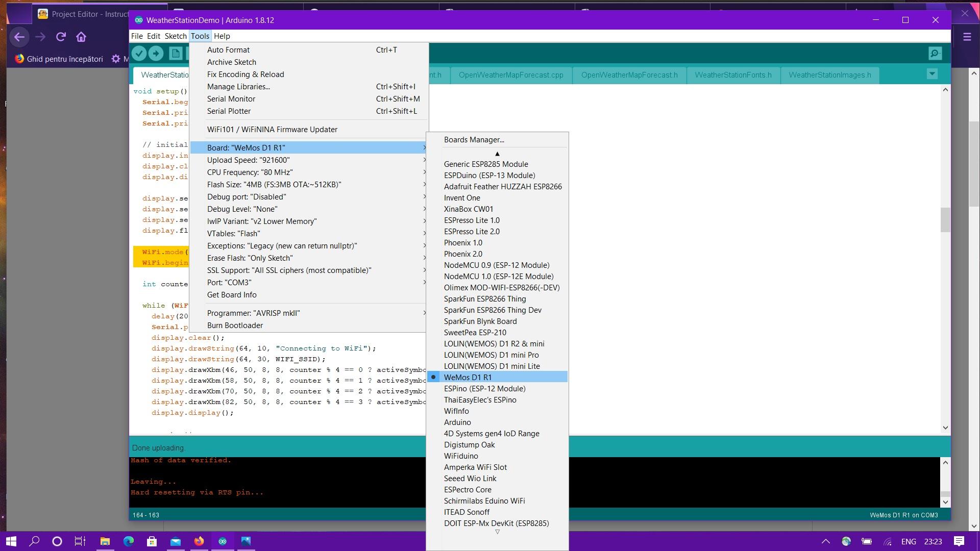The width and height of the screenshot is (980, 551).
Task: Click the network Wi-Fi tray icon
Action: pos(888,541)
